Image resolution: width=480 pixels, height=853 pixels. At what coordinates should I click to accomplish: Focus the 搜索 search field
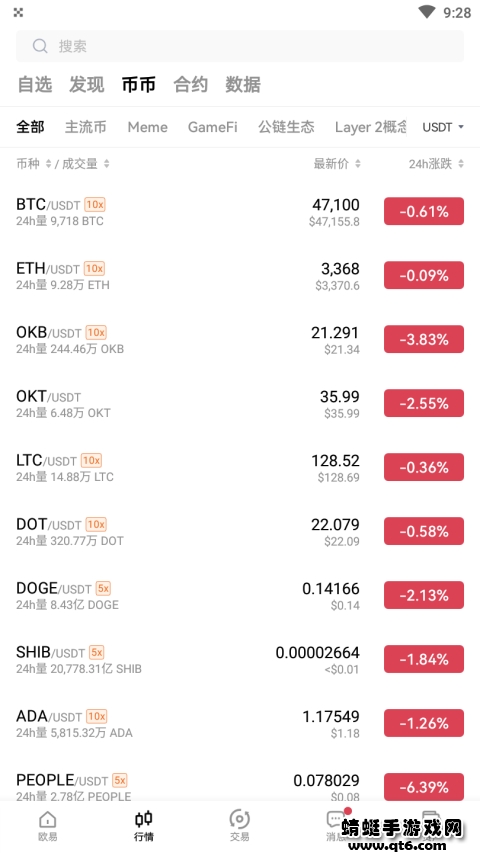point(240,46)
